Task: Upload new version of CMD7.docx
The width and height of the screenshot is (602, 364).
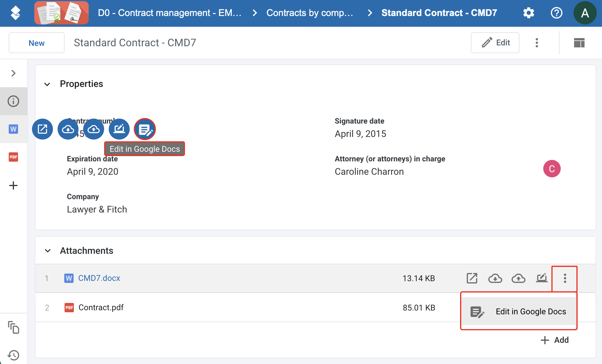Action: pos(518,278)
